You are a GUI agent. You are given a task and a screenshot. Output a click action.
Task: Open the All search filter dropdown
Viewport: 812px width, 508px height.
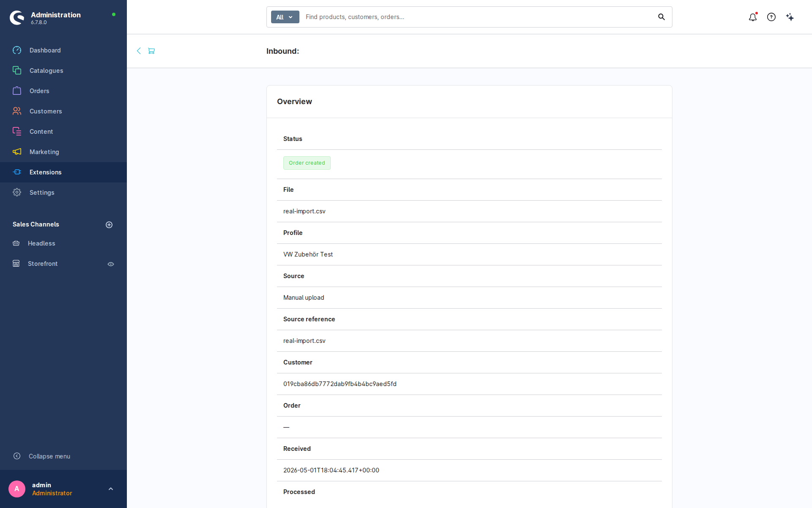coord(285,17)
